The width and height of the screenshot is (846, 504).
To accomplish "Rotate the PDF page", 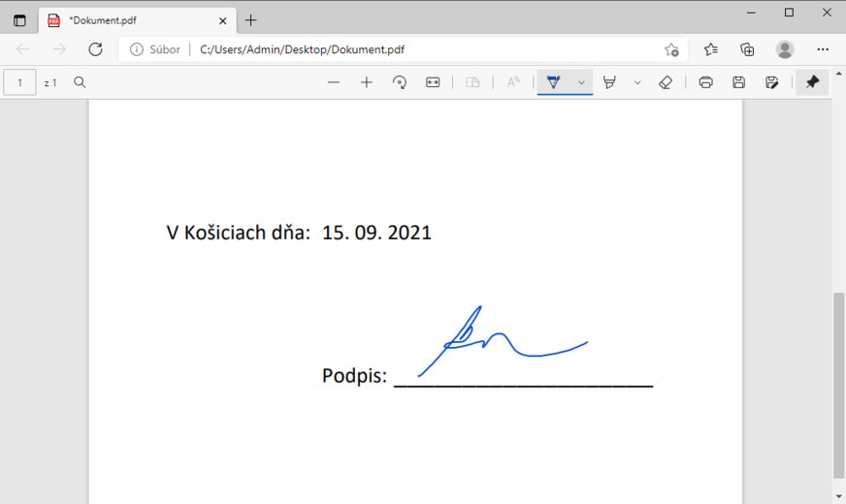I will coord(400,83).
